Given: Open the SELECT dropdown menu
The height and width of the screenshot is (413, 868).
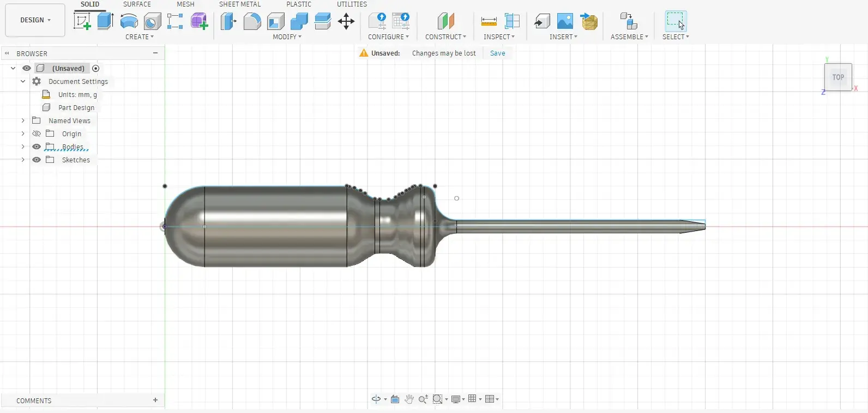Looking at the screenshot, I should tap(676, 37).
